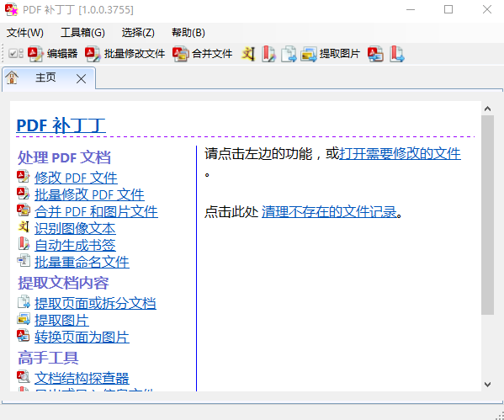Close the 主页 tab

[x=81, y=78]
